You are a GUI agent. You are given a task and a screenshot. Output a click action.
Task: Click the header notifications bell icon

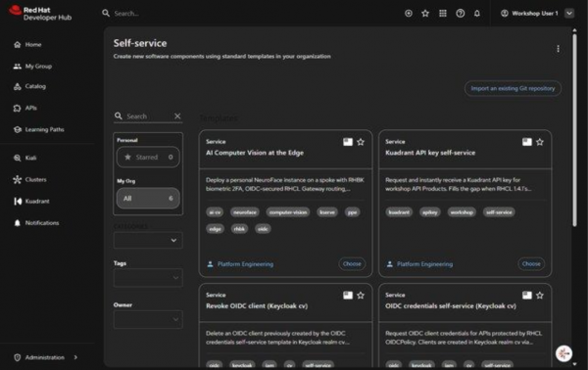pyautogui.click(x=477, y=14)
